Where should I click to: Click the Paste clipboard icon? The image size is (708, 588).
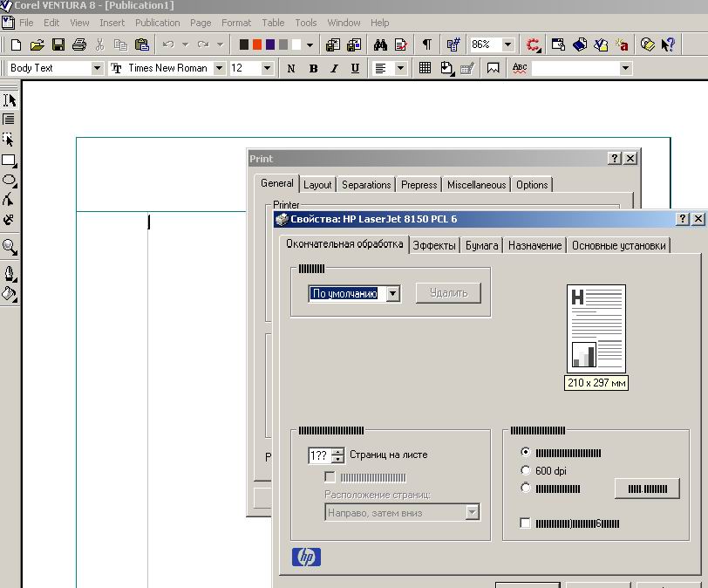click(x=142, y=44)
